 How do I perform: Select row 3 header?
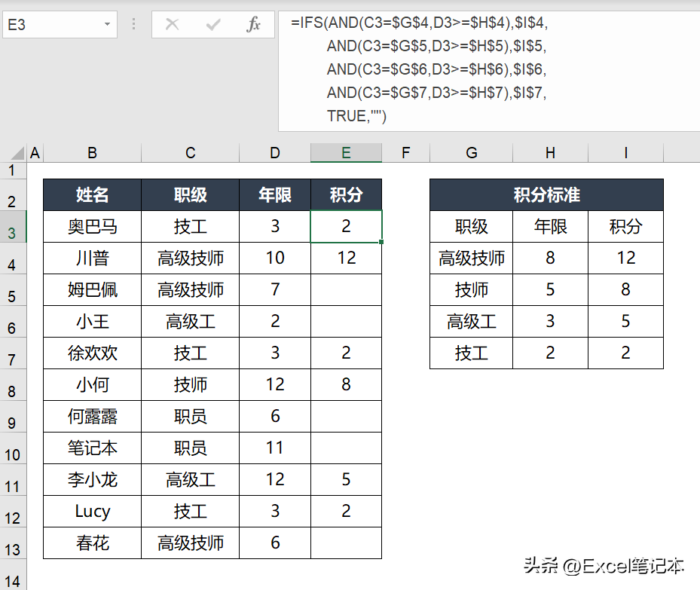pyautogui.click(x=13, y=227)
